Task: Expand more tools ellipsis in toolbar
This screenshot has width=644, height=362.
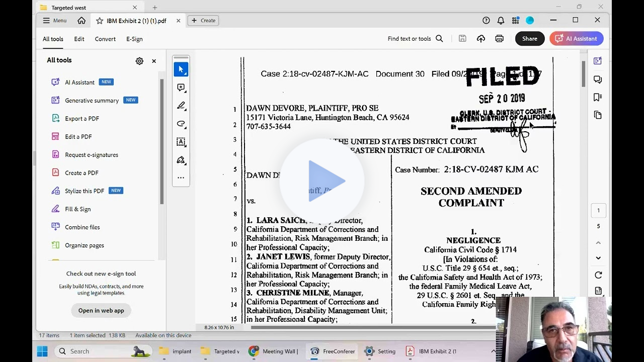Action: (181, 177)
